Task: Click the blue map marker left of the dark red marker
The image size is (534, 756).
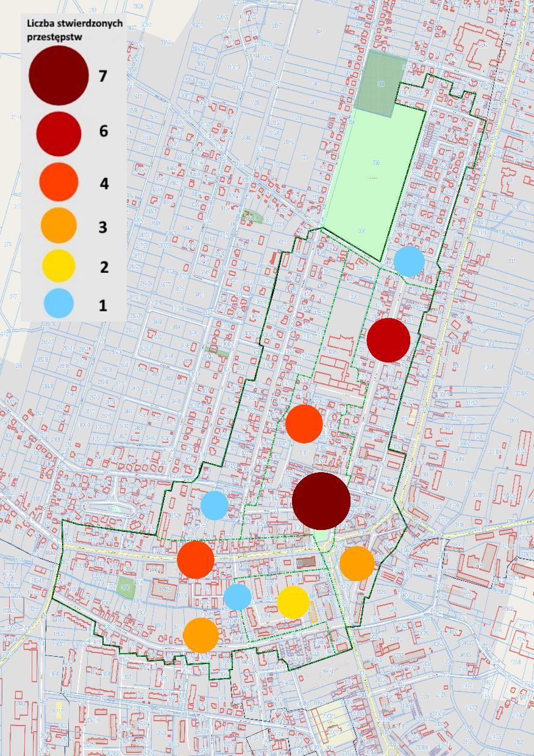Action: (215, 505)
